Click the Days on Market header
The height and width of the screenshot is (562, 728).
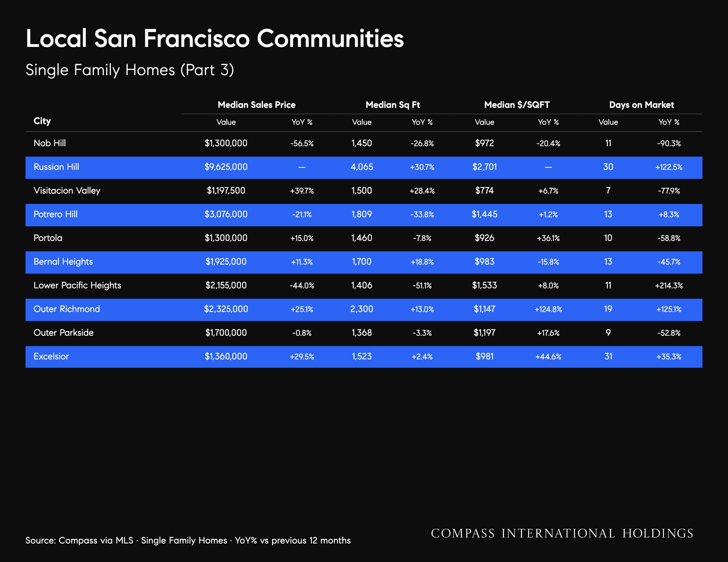pyautogui.click(x=642, y=105)
